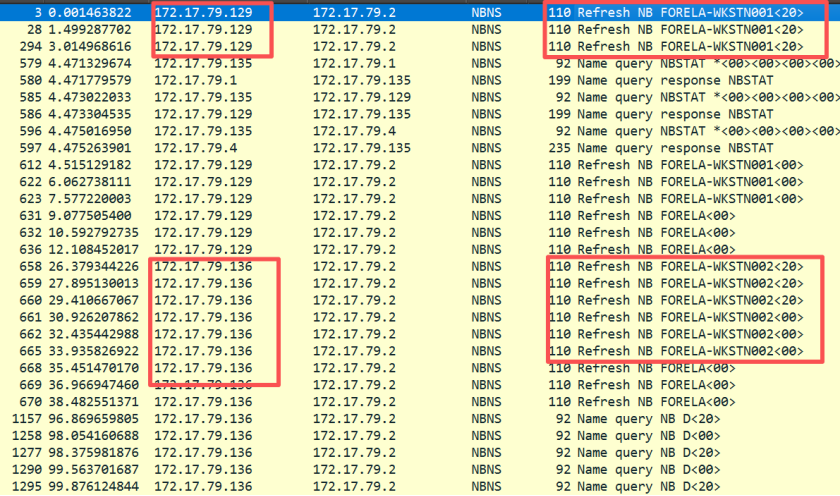Screen dimensions: 840x496
Task: Click info text of packet 3 Refresh FORELA-WKSTN001<20>
Action: tap(691, 12)
